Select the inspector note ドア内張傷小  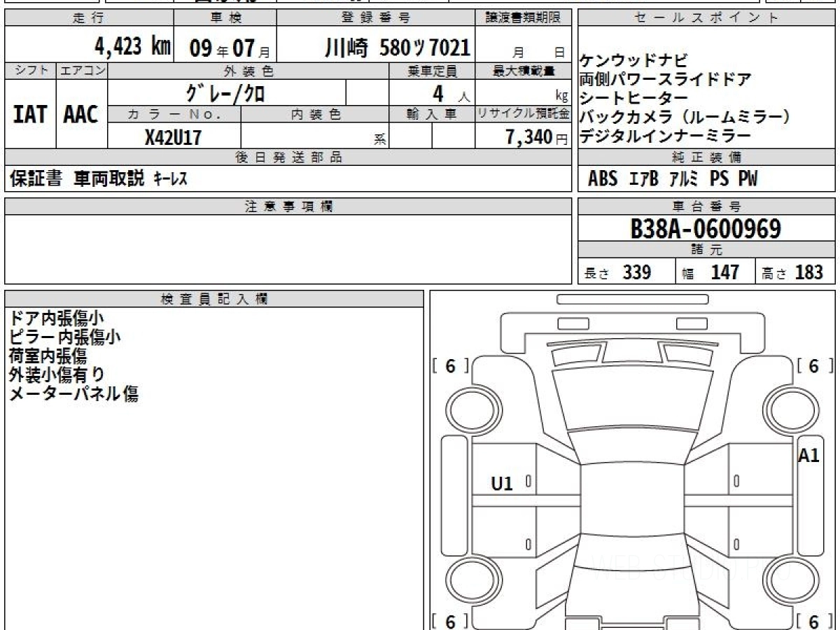coord(56,318)
